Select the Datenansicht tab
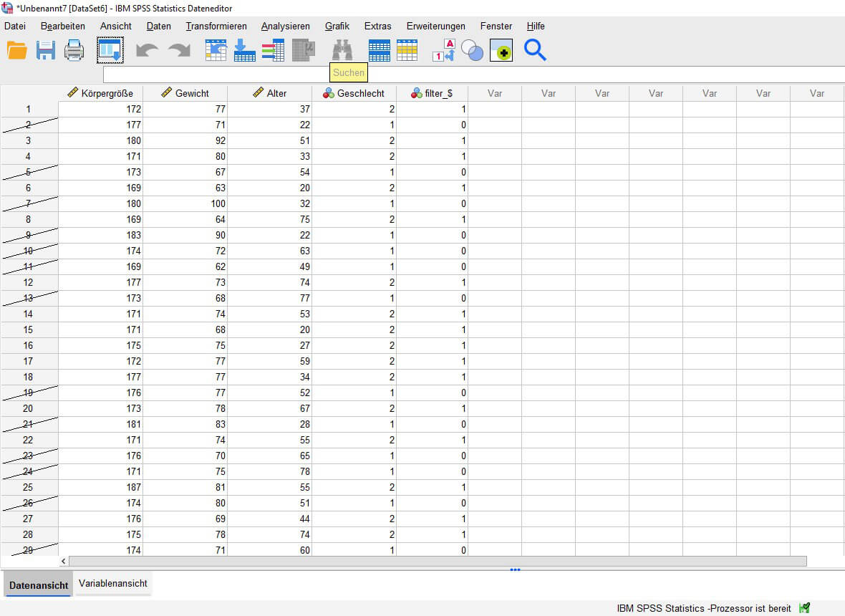This screenshot has width=845, height=616. (37, 584)
